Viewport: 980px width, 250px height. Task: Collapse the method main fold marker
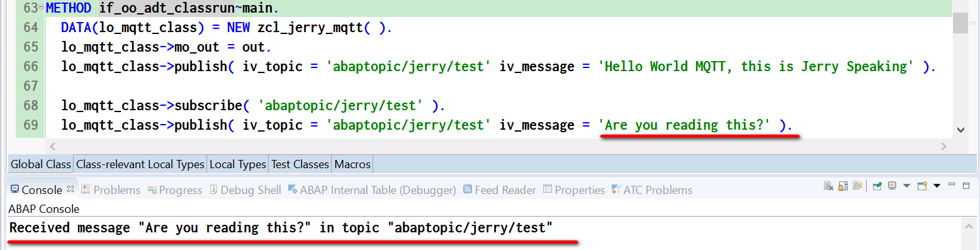[x=41, y=8]
